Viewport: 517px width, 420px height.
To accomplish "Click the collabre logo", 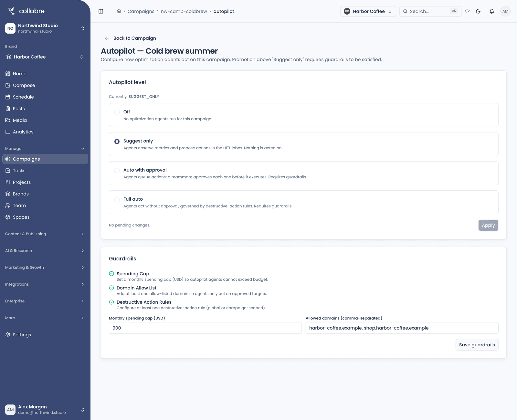I will 26,11.
